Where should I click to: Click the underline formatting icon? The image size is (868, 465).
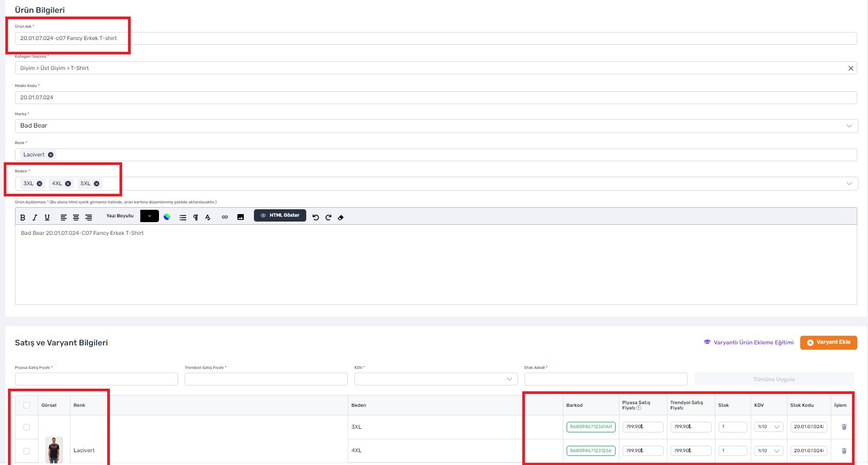point(47,217)
